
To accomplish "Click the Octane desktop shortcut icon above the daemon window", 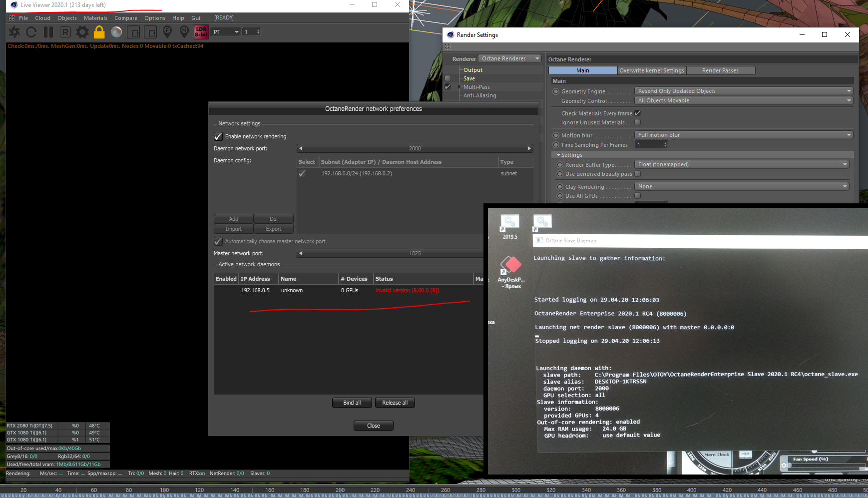I will coord(542,222).
